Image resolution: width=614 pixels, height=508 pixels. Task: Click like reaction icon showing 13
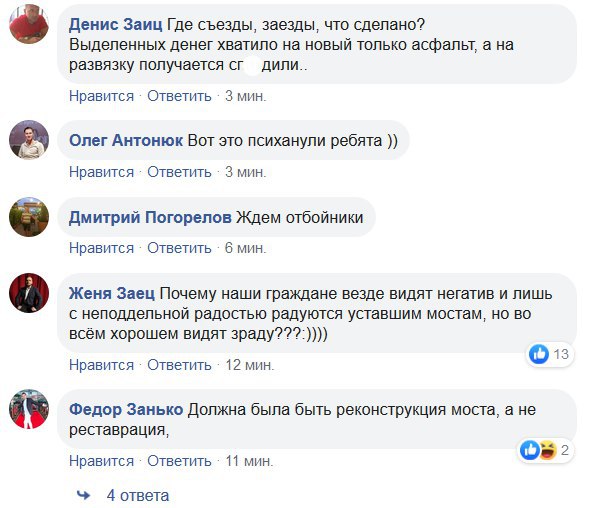click(x=539, y=353)
